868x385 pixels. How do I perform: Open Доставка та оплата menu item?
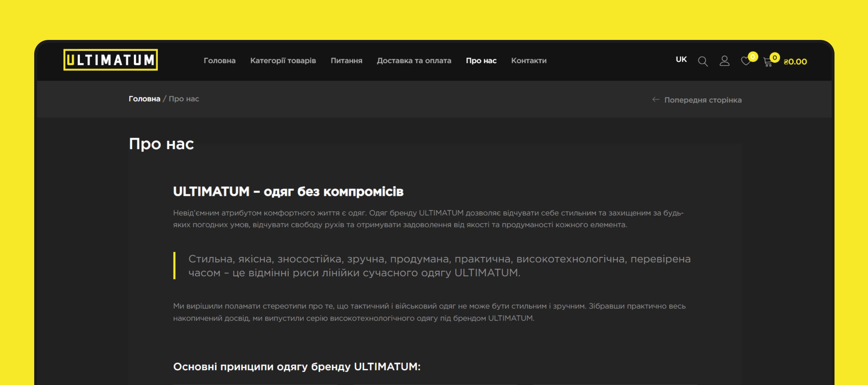pos(414,61)
